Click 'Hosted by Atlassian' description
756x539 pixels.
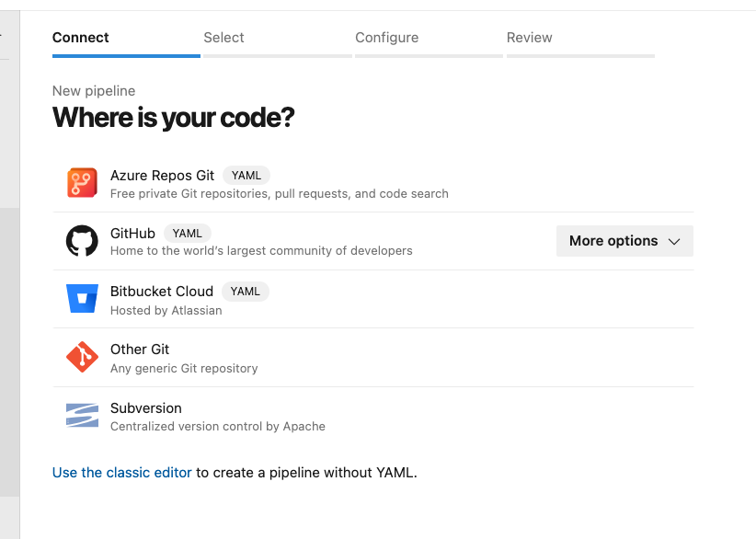[x=166, y=311]
